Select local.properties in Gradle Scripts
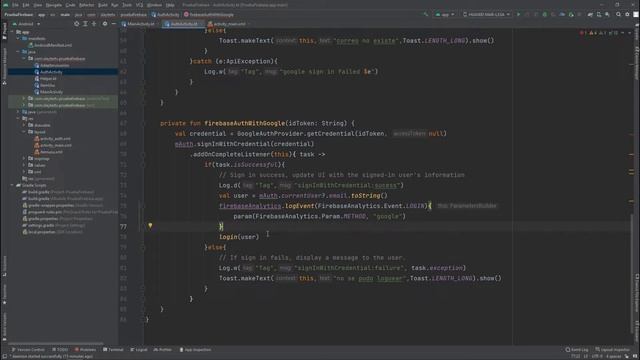Viewport: 640px width, 360px height. pyautogui.click(x=52, y=232)
